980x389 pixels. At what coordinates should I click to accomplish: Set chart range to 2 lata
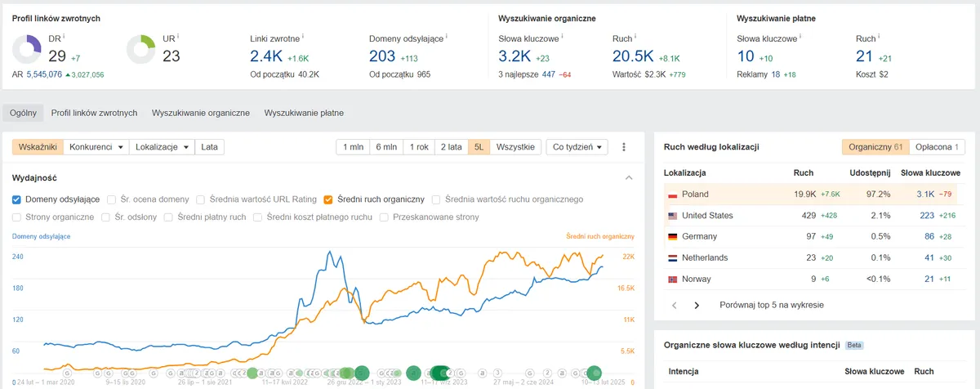click(x=451, y=147)
